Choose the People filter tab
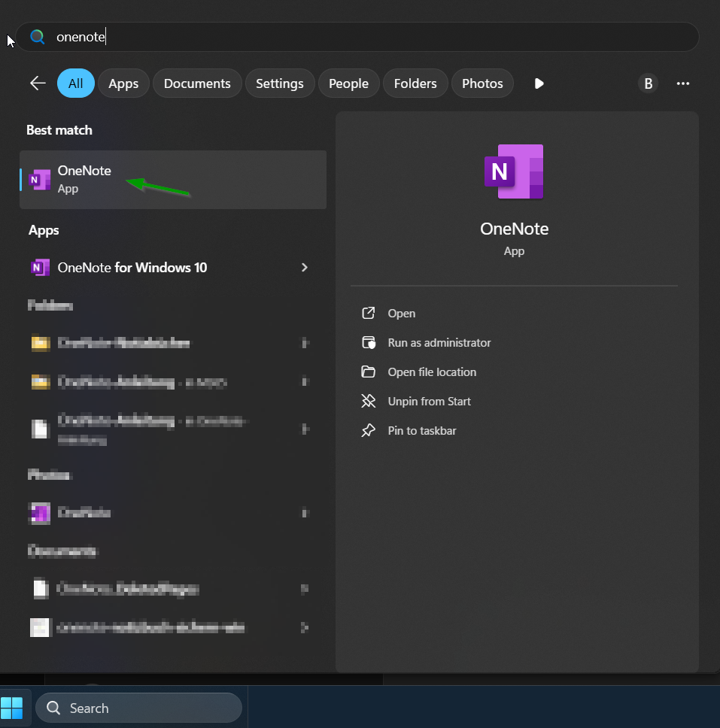720x728 pixels. [x=348, y=83]
